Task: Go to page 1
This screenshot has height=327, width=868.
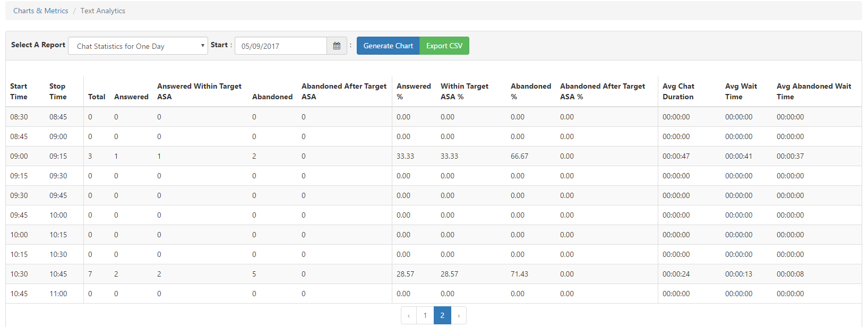Action: (425, 315)
